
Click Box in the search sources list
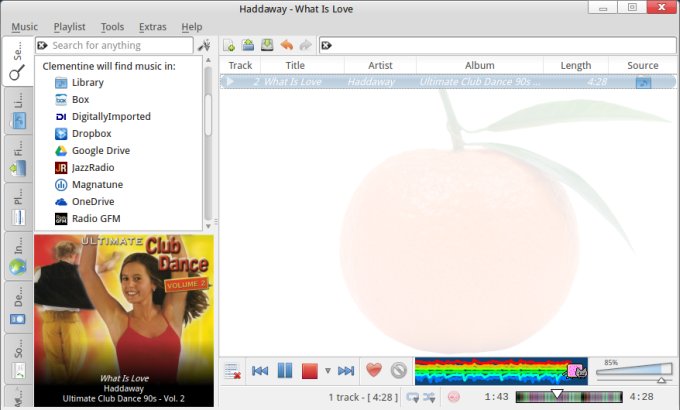tap(72, 99)
